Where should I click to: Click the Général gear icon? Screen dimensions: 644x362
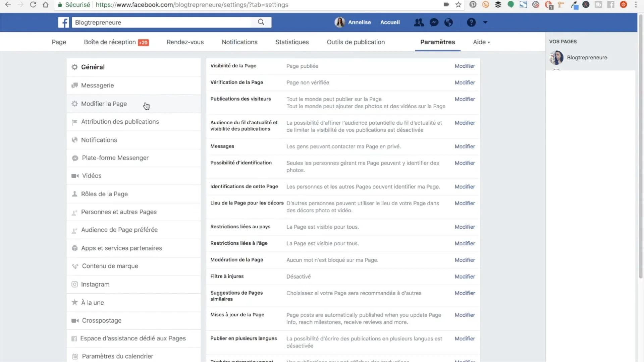(74, 67)
